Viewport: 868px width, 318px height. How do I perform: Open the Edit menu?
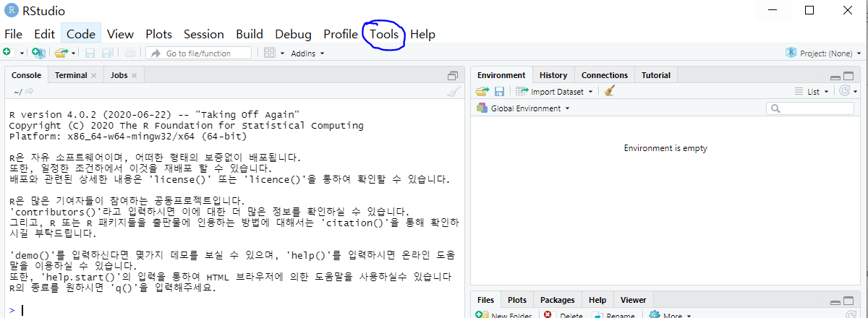(x=44, y=34)
